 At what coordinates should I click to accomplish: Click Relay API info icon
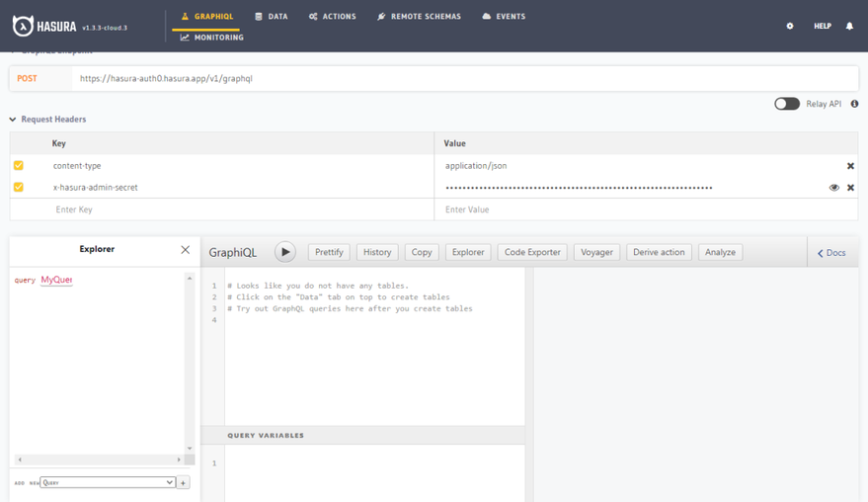tap(855, 104)
